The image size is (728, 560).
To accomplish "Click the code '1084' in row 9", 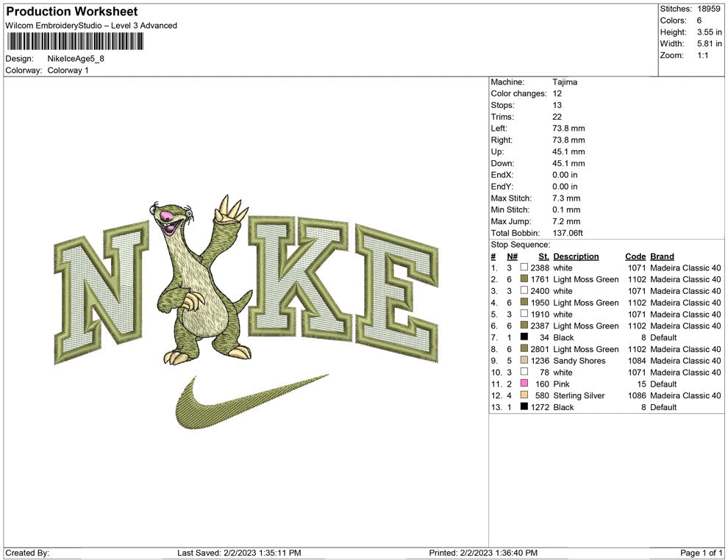I will click(637, 361).
